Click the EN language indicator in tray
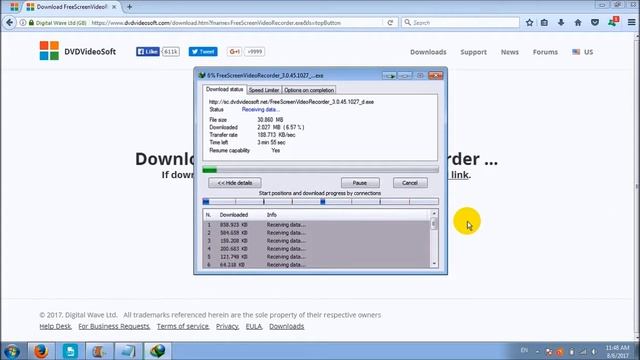Screen dimensions: 640x360 pos(524,350)
